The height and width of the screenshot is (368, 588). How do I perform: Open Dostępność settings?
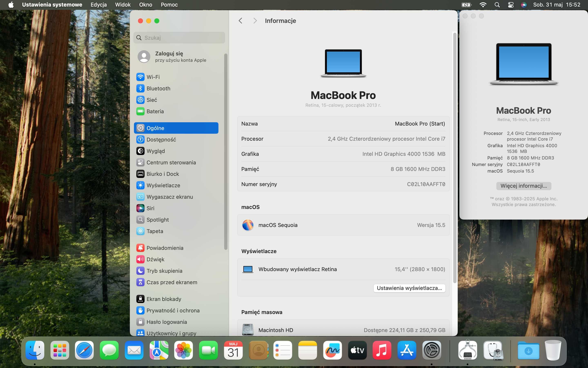pyautogui.click(x=176, y=139)
